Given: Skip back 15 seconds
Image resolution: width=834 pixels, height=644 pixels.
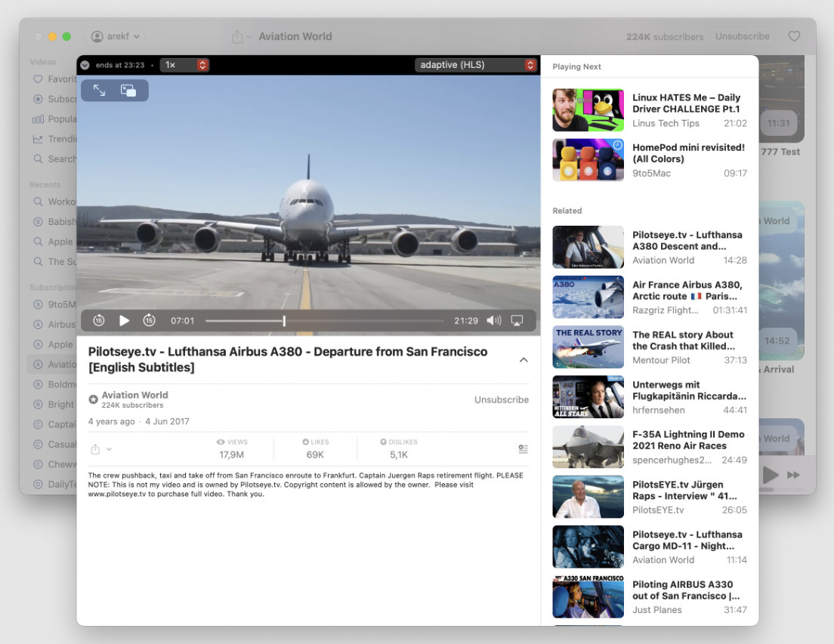Looking at the screenshot, I should [x=99, y=320].
